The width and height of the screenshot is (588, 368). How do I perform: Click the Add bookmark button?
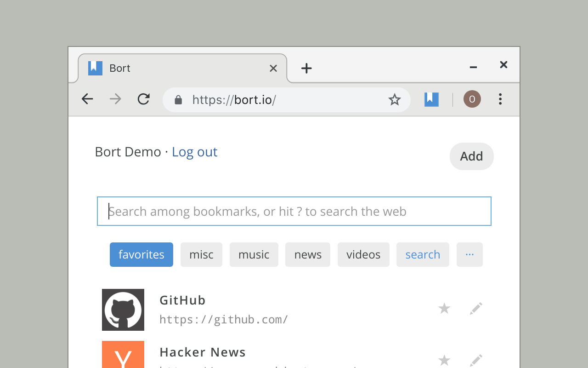(471, 156)
